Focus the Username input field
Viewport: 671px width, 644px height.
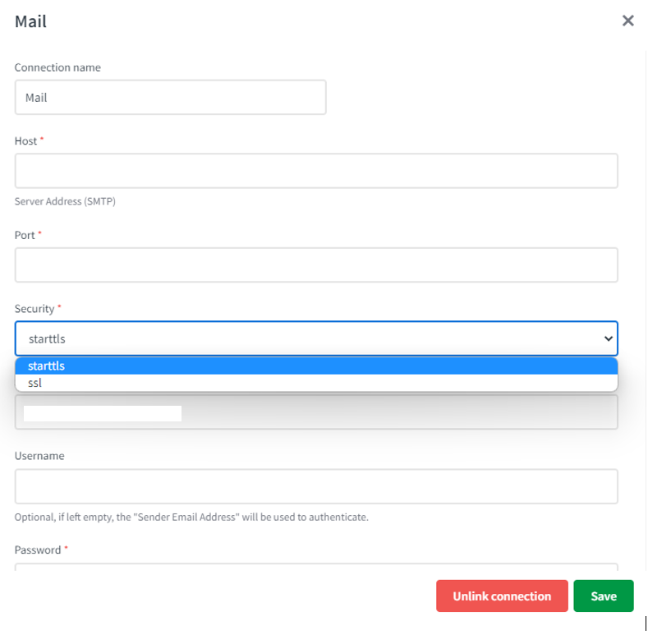pos(316,486)
